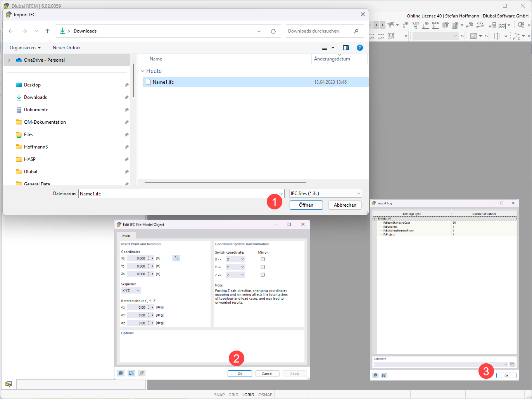The width and height of the screenshot is (532, 399).
Task: Click the X0 coordinate stepper arrows
Action: 149,258
